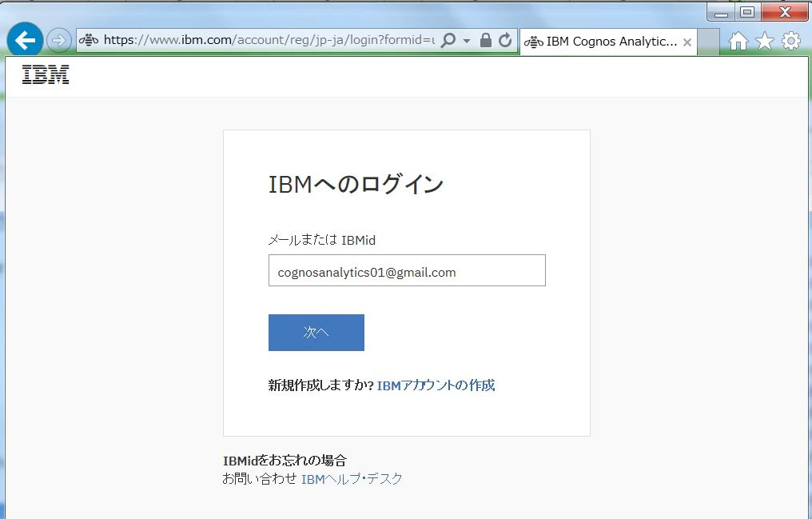Image resolution: width=812 pixels, height=519 pixels.
Task: Click the browser Back arrow button
Action: click(x=25, y=40)
